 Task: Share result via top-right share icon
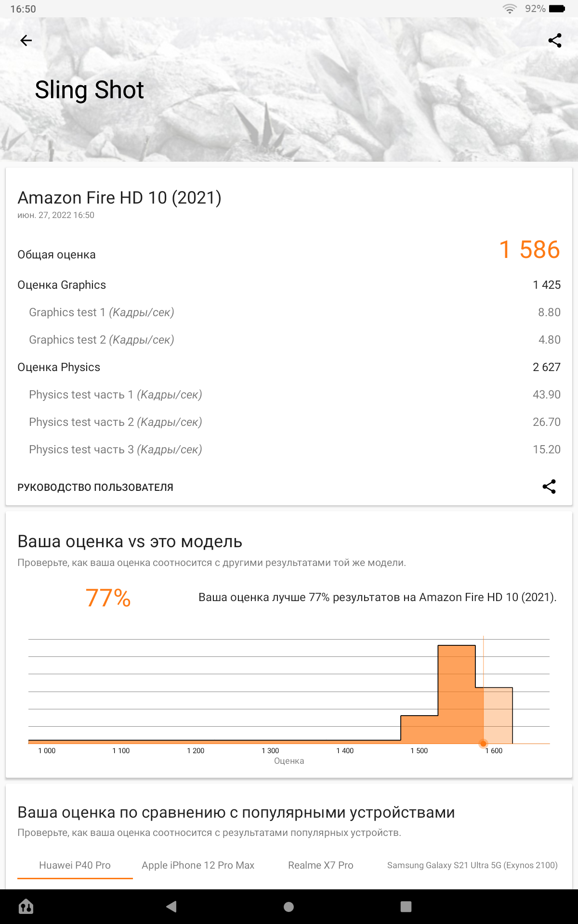pyautogui.click(x=555, y=41)
